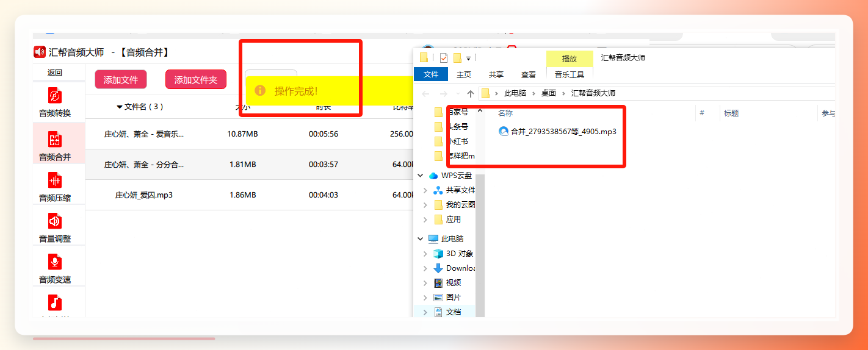Click the 10.87MB size cell
The image size is (868, 350).
242,134
